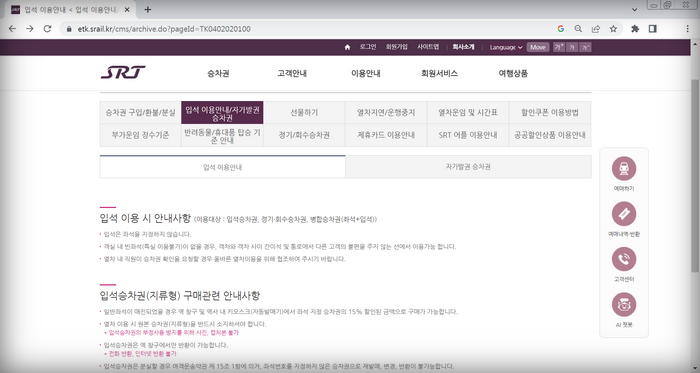
Task: Open the 이용안내 main menu
Action: point(366,73)
